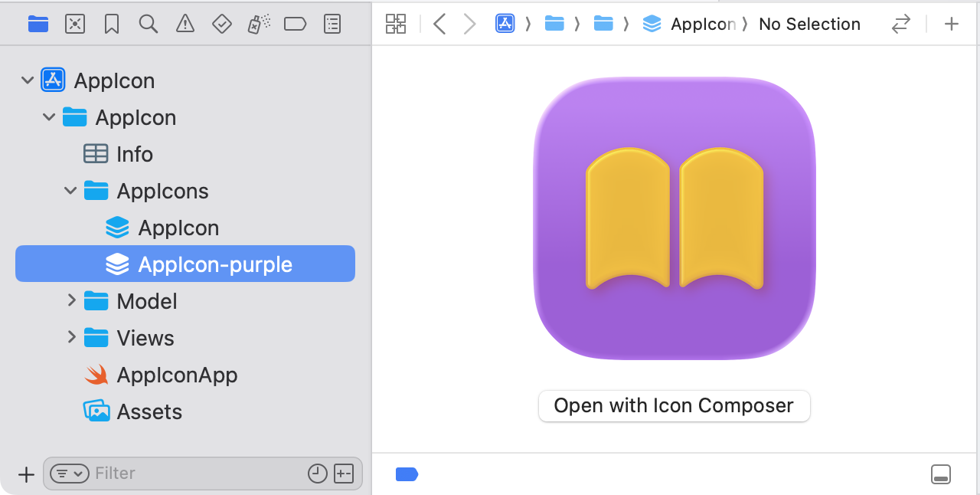The height and width of the screenshot is (495, 980).
Task: Open the Breakpoint navigator tag icon
Action: pyautogui.click(x=294, y=24)
